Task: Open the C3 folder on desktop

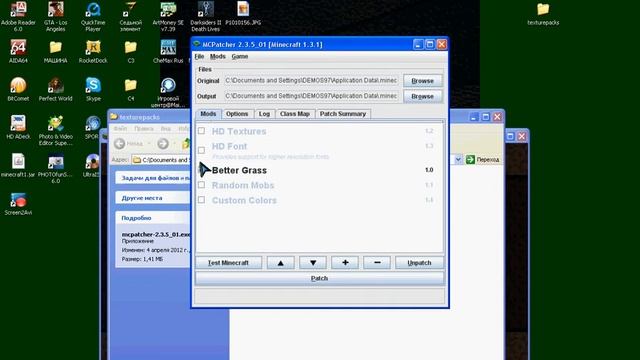Action: click(x=131, y=51)
